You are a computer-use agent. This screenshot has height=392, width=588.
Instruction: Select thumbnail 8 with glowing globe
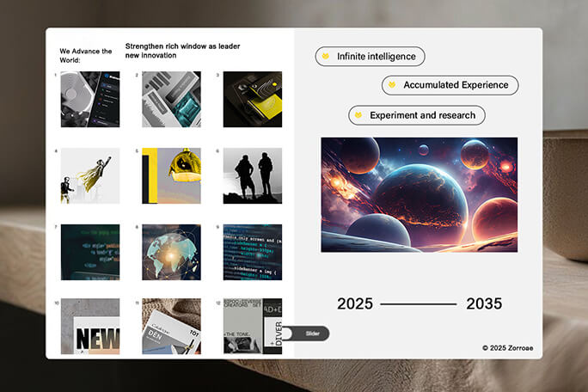point(171,252)
